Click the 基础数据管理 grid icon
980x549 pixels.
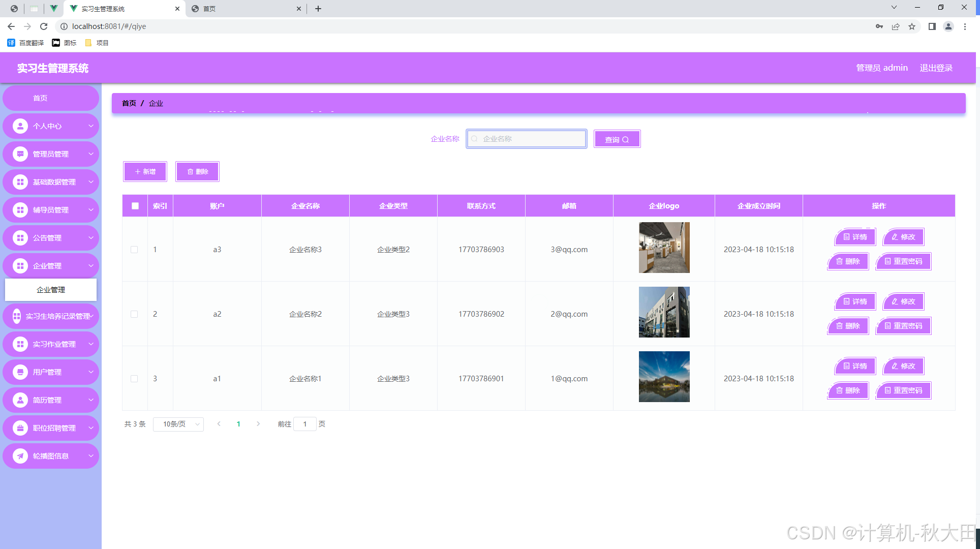tap(20, 182)
